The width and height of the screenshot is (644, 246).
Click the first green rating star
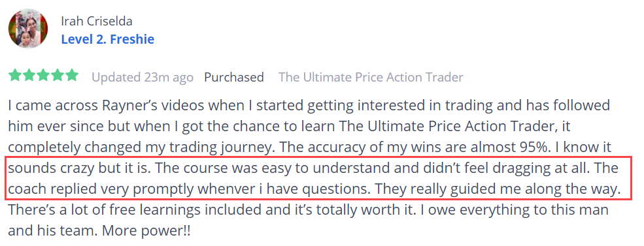coord(15,76)
